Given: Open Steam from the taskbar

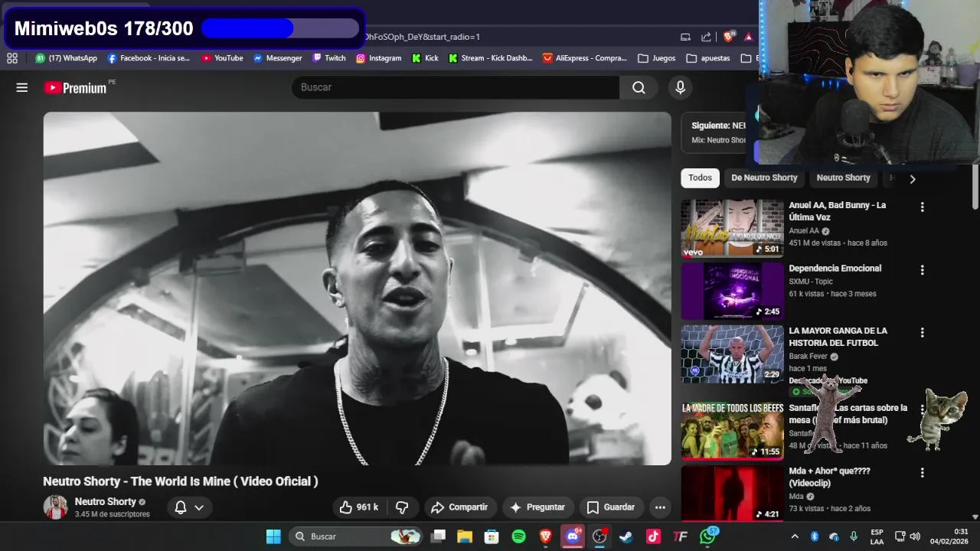Looking at the screenshot, I should coord(626,536).
